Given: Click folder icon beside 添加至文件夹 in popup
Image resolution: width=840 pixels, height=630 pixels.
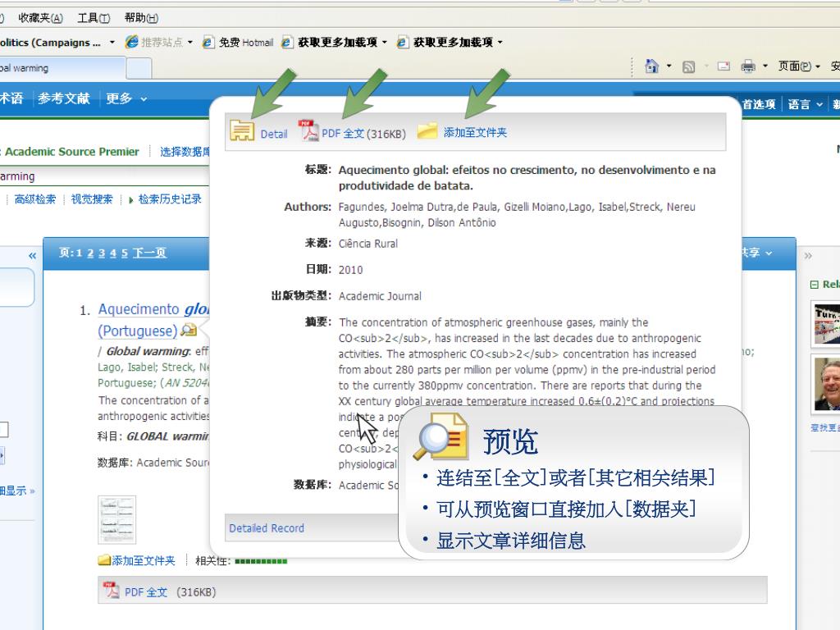Looking at the screenshot, I should coord(427,130).
